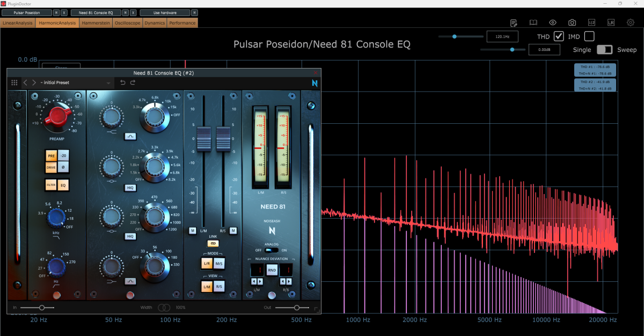Click the 120.1Hz frequency input field
The width and height of the screenshot is (644, 336).
[x=502, y=36]
